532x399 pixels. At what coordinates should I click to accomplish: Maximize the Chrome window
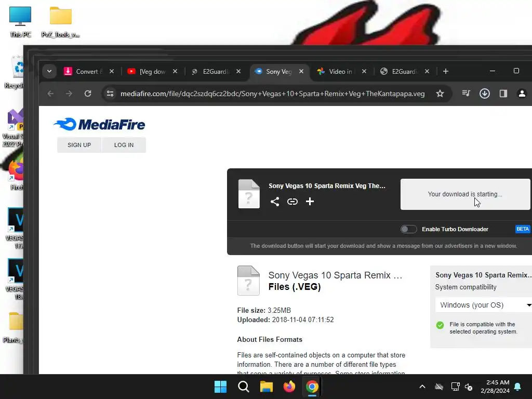tap(516, 71)
